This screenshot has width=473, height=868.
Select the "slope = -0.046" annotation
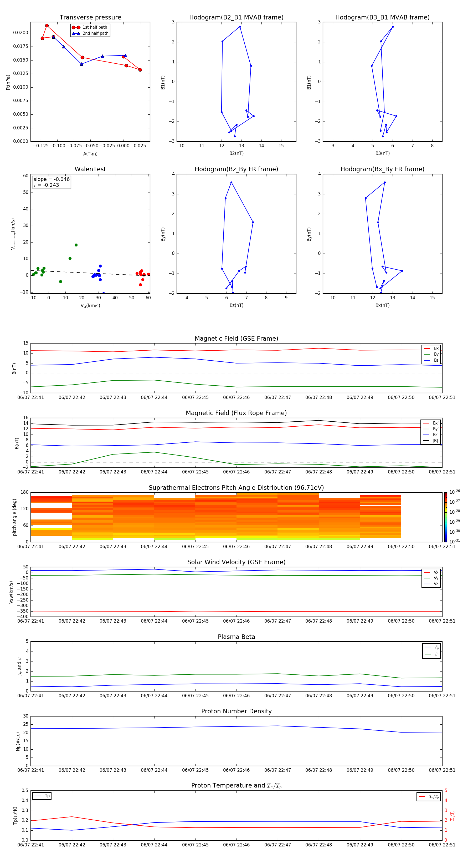click(52, 179)
